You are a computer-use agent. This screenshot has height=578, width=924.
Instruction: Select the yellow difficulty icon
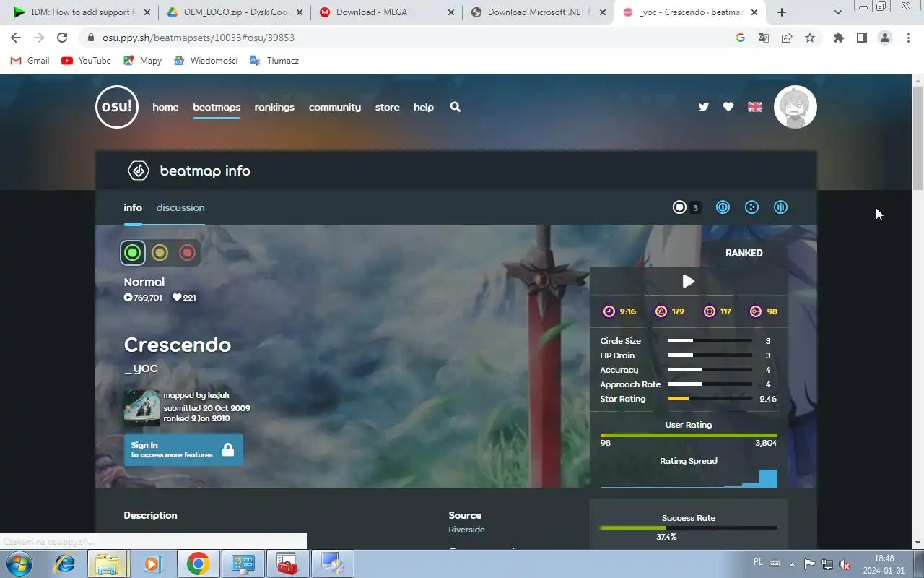click(160, 253)
